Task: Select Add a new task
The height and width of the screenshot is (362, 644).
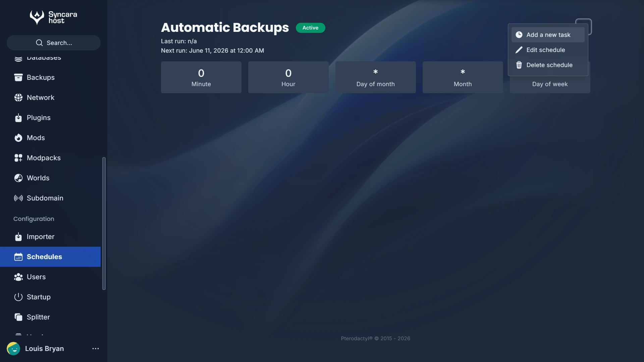Action: 548,35
